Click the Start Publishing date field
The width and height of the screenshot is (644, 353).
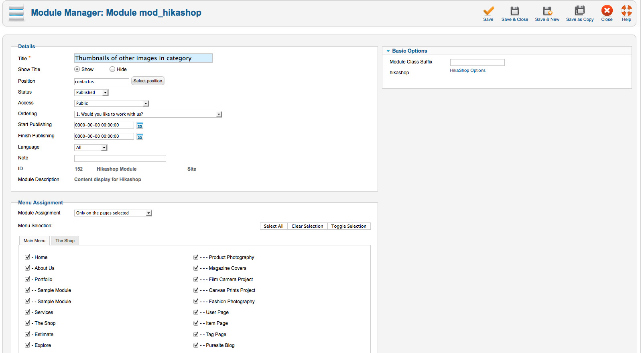[104, 125]
